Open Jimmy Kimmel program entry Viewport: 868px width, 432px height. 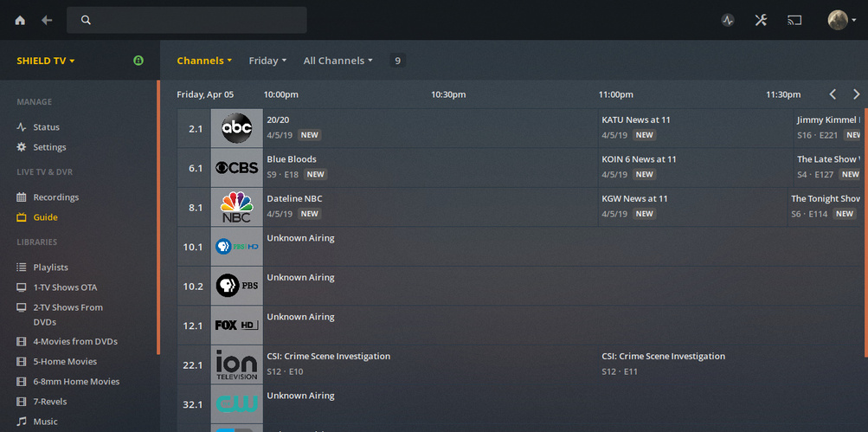[x=828, y=128]
